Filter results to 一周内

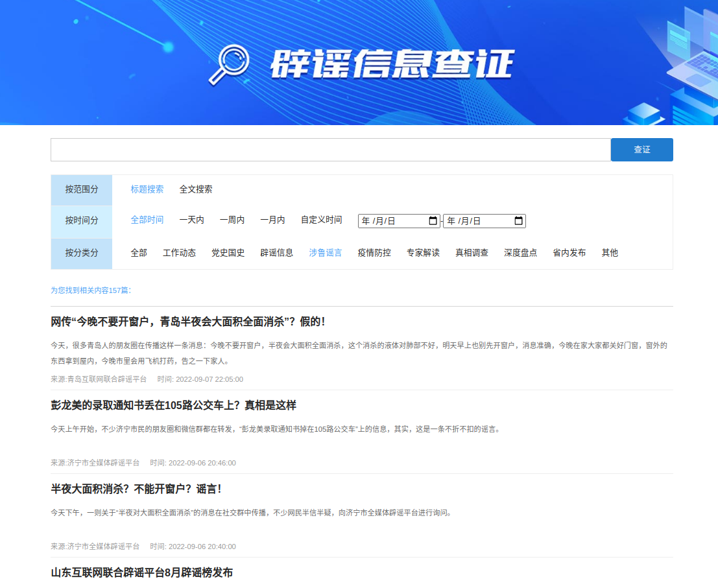(x=232, y=220)
